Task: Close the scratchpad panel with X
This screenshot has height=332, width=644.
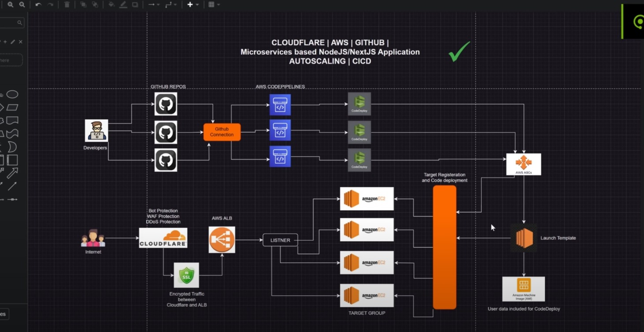Action: [x=20, y=42]
